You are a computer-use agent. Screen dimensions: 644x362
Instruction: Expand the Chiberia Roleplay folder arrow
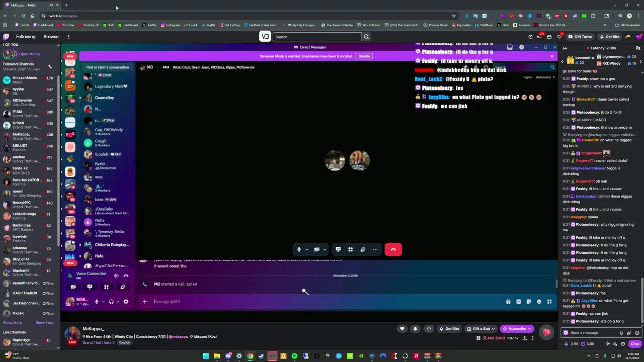pyautogui.click(x=80, y=245)
